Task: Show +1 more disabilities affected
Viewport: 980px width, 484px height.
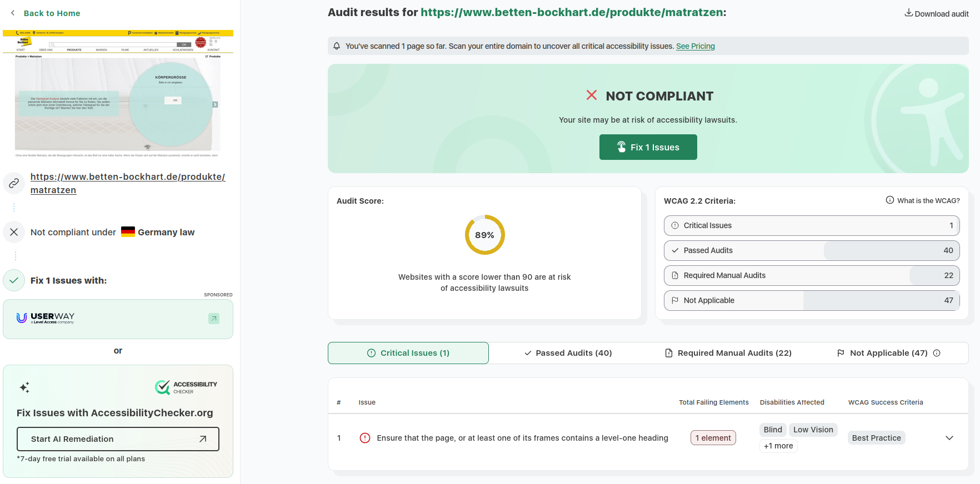Action: 778,446
